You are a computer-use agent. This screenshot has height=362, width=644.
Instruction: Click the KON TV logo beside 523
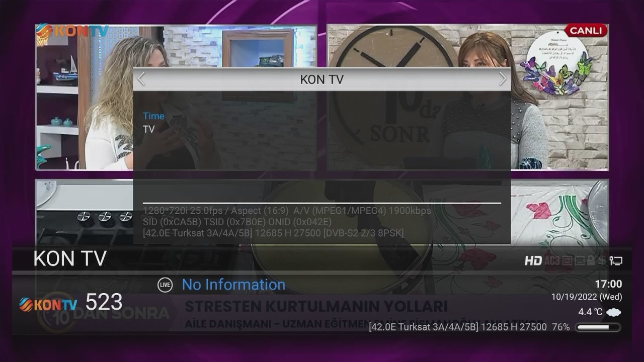click(48, 304)
